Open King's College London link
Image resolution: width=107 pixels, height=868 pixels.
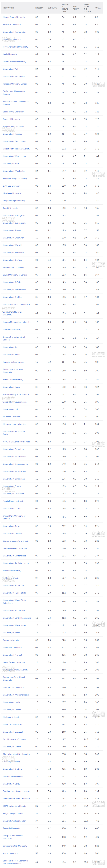(x=13, y=813)
